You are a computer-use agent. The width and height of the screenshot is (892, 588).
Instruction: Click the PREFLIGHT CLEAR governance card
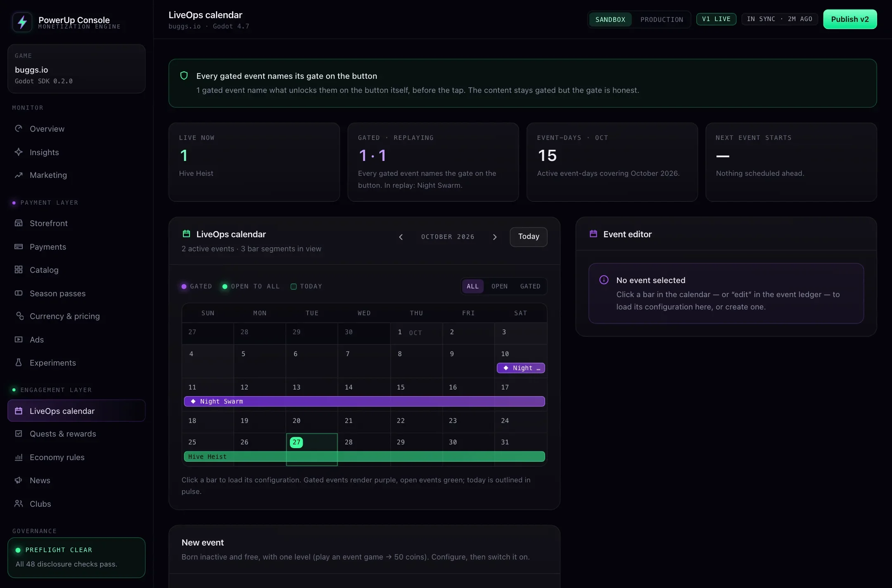pos(76,557)
